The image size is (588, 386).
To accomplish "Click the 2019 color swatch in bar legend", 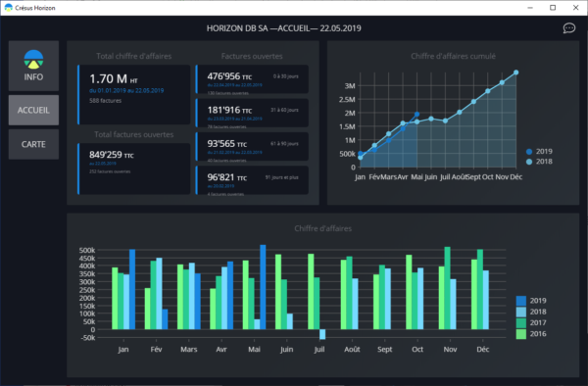I will click(x=521, y=301).
